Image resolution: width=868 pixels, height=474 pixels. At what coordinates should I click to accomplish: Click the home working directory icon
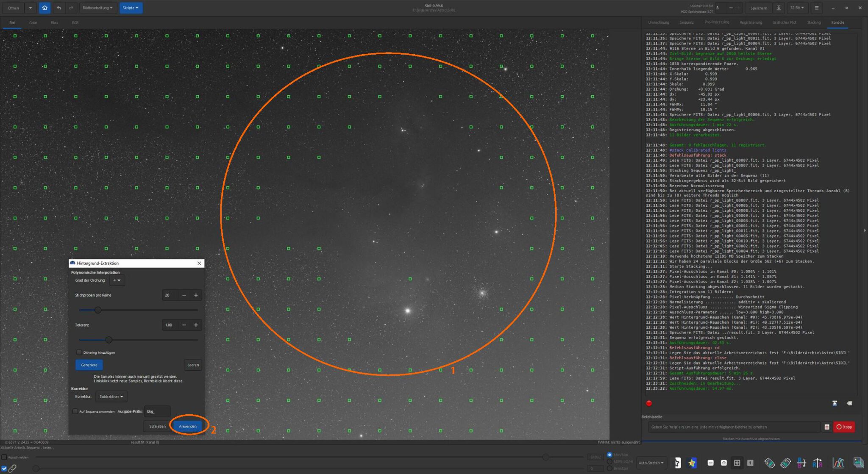click(45, 8)
